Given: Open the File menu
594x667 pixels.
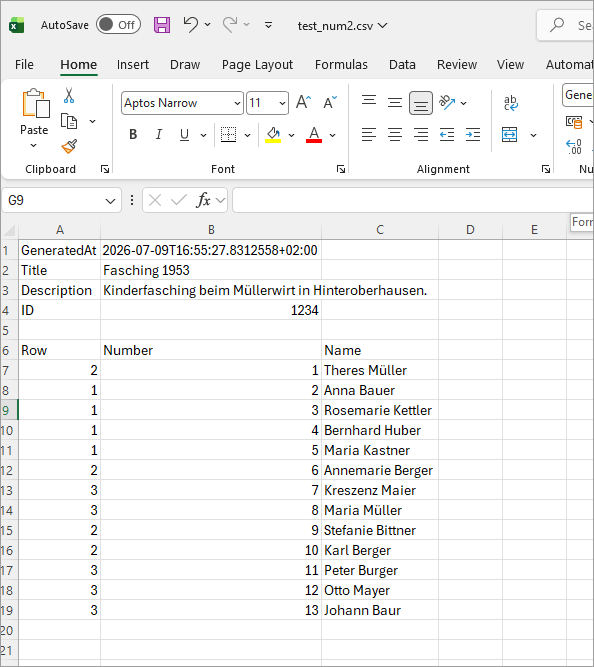Looking at the screenshot, I should coord(24,65).
